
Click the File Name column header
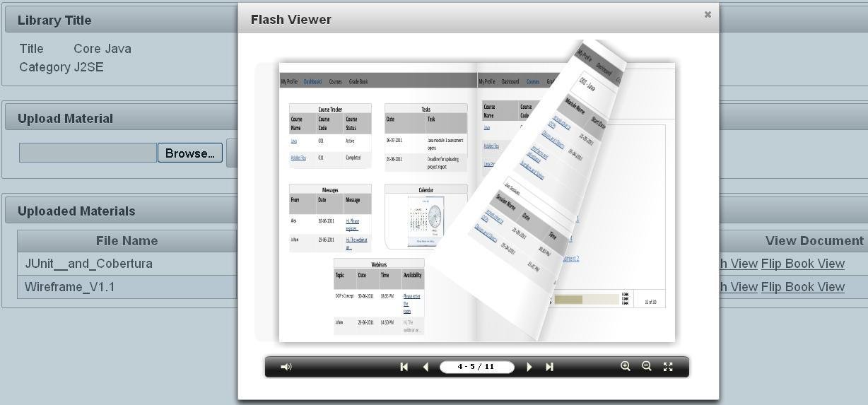(127, 241)
